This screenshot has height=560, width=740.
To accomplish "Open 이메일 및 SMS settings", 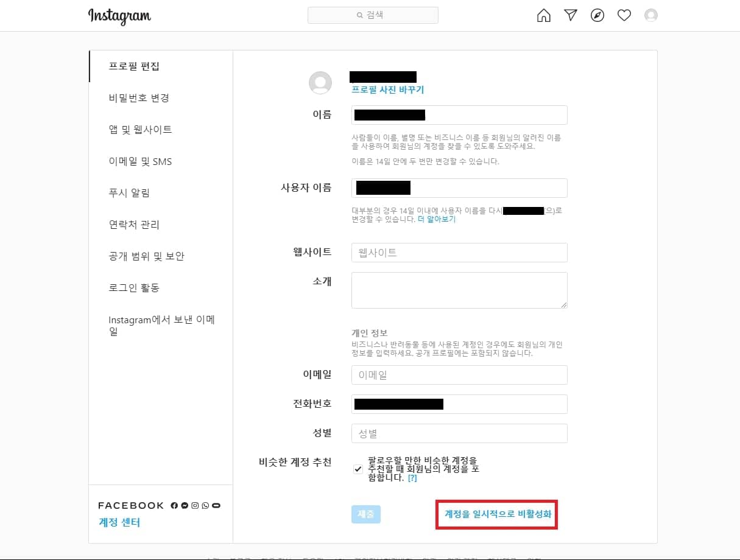I will pos(161,161).
